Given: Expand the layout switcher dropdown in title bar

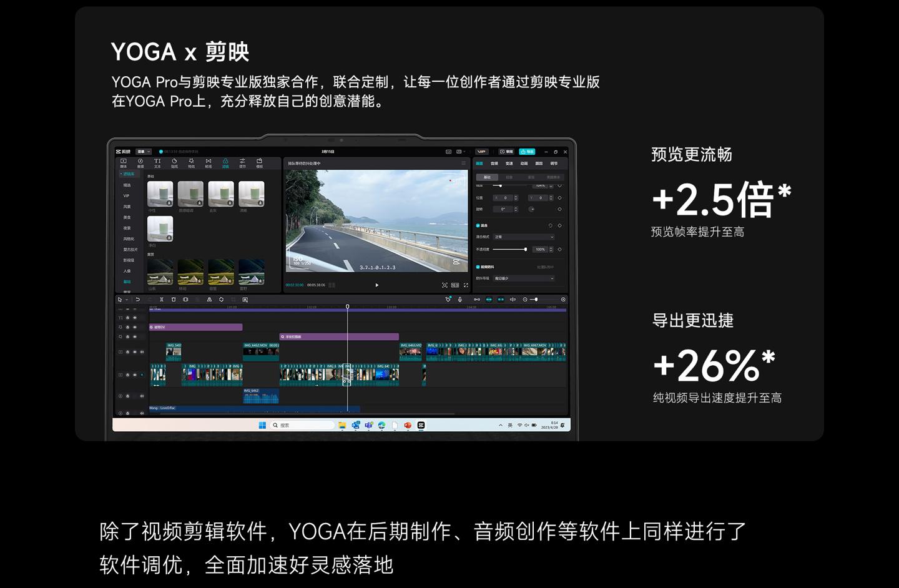Looking at the screenshot, I should [x=464, y=152].
